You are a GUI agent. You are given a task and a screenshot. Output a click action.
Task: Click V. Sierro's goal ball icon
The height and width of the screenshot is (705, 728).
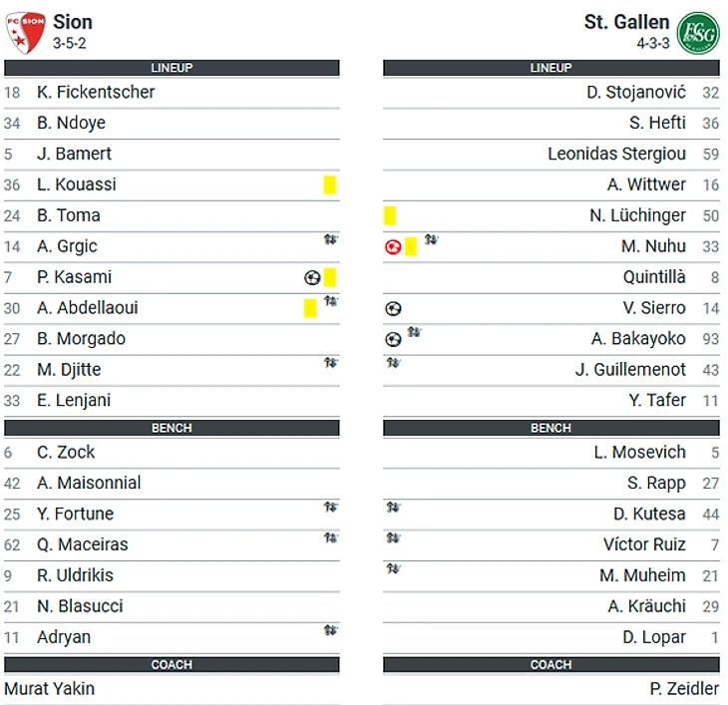pos(393,309)
